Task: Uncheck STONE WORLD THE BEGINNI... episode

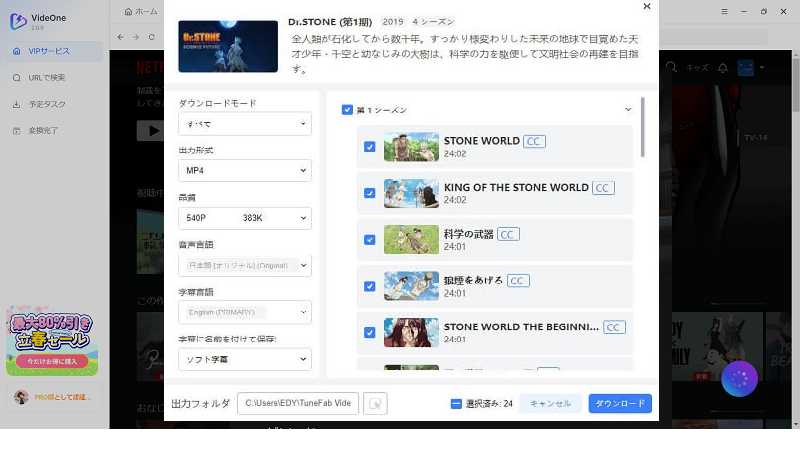Action: 370,333
